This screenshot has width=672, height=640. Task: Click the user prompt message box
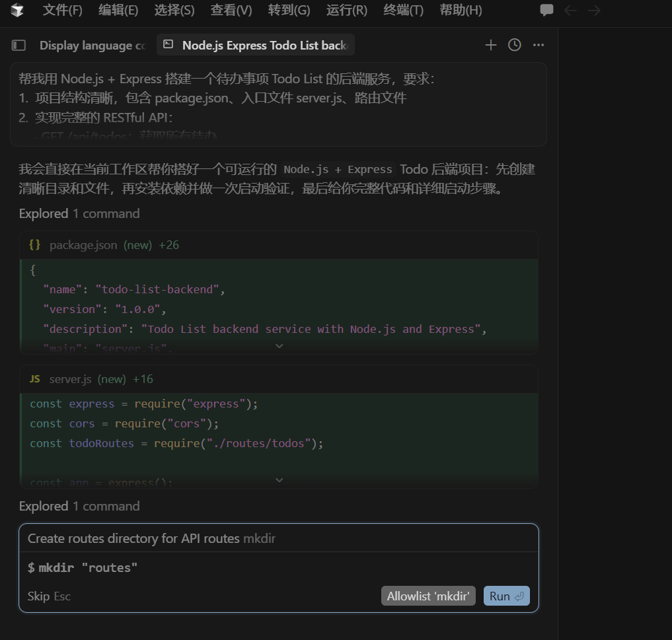(x=278, y=104)
